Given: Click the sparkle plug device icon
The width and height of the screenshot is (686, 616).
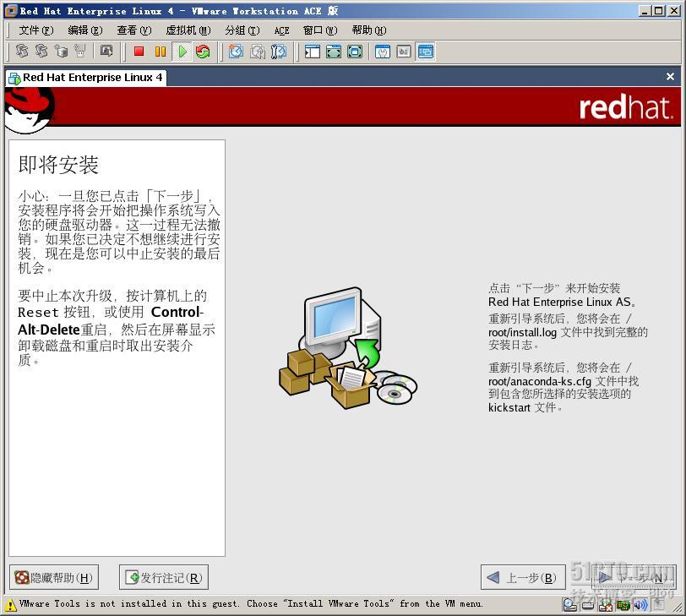Looking at the screenshot, I should [x=79, y=52].
